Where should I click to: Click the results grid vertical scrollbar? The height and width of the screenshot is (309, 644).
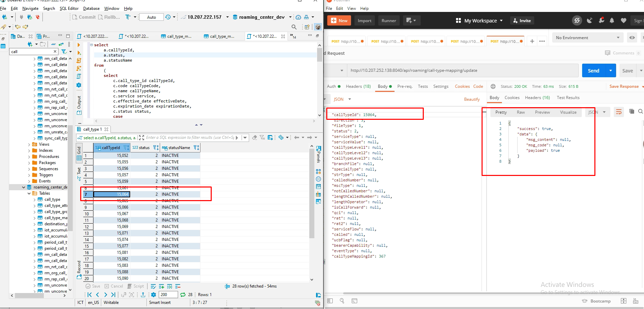[x=312, y=204]
